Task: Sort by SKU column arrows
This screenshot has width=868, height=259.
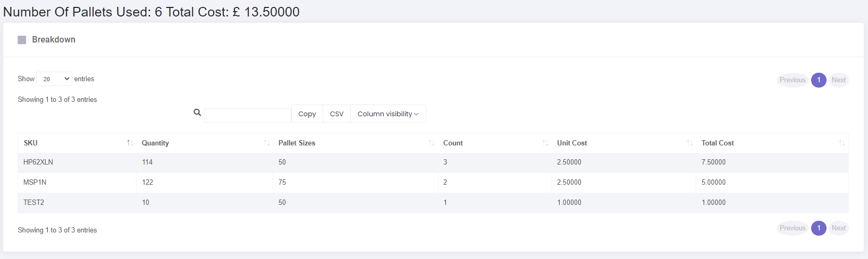Action: click(x=130, y=143)
